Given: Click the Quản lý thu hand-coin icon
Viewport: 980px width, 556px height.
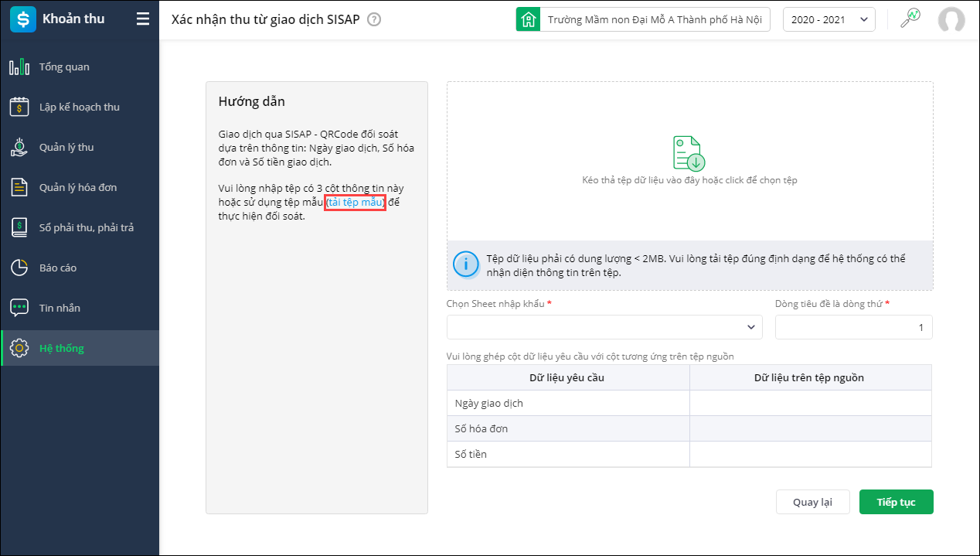Looking at the screenshot, I should click(19, 147).
